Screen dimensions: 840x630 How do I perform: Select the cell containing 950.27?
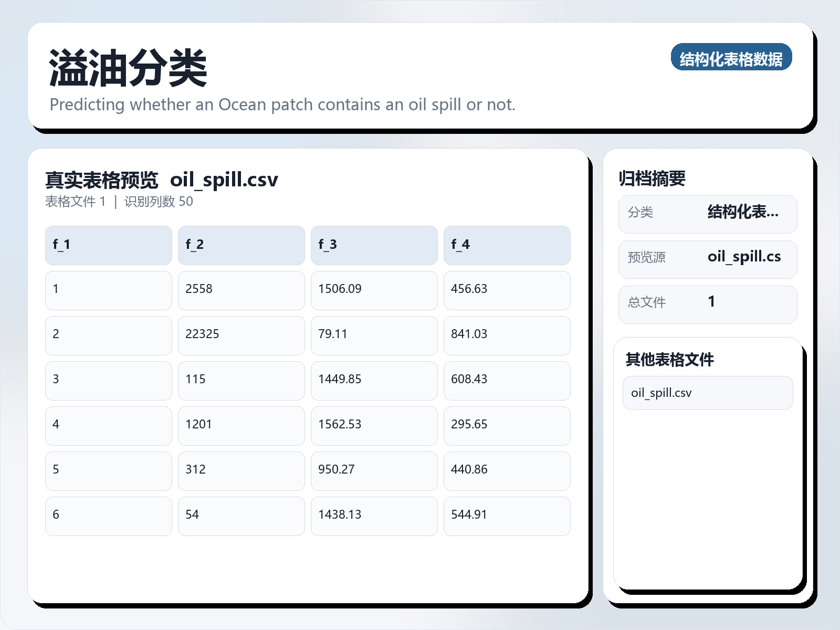pyautogui.click(x=374, y=470)
